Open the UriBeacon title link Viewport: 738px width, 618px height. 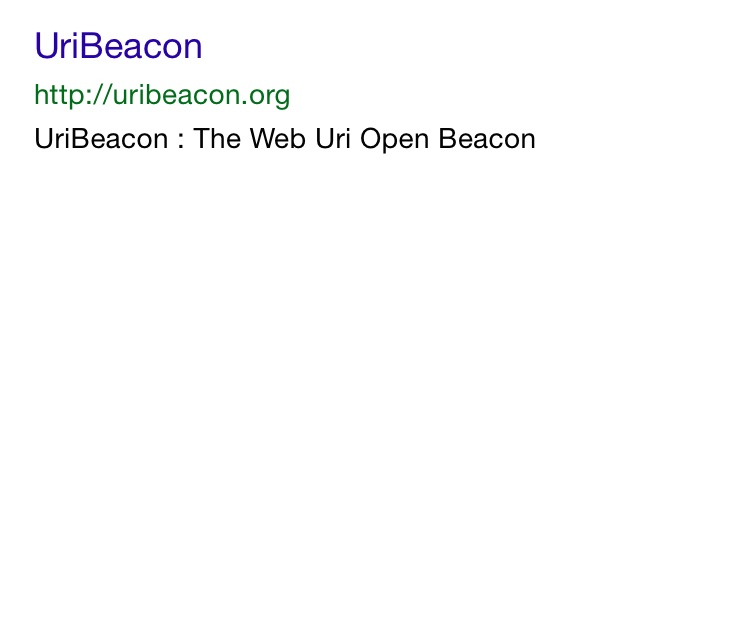[x=118, y=46]
